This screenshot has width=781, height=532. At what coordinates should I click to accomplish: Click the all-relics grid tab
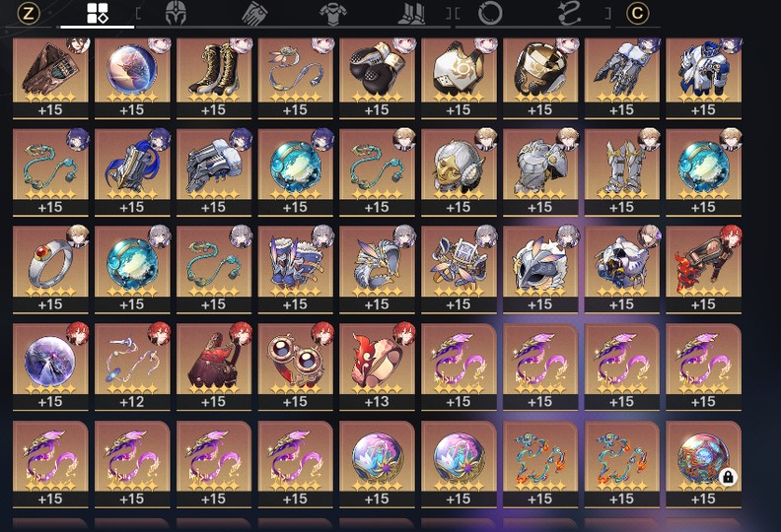click(x=97, y=14)
